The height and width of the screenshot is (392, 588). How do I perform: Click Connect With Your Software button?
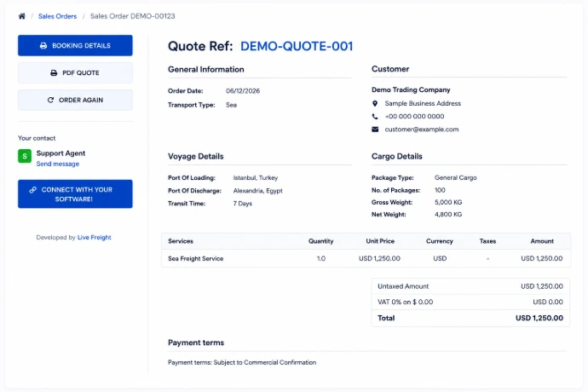[75, 194]
